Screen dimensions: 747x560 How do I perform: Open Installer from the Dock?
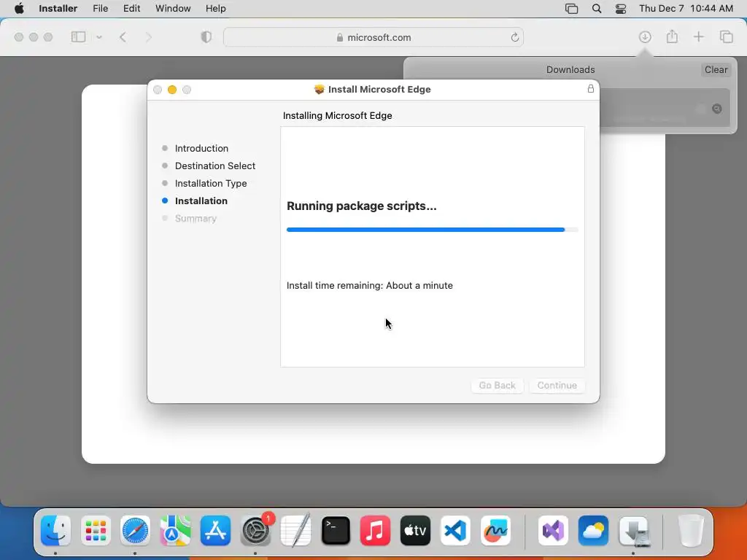tap(634, 531)
